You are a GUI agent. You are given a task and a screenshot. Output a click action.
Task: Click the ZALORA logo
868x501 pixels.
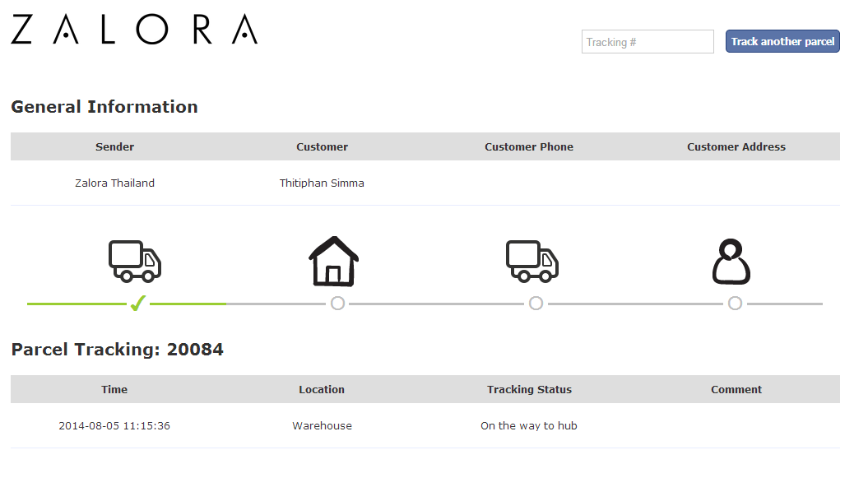133,30
